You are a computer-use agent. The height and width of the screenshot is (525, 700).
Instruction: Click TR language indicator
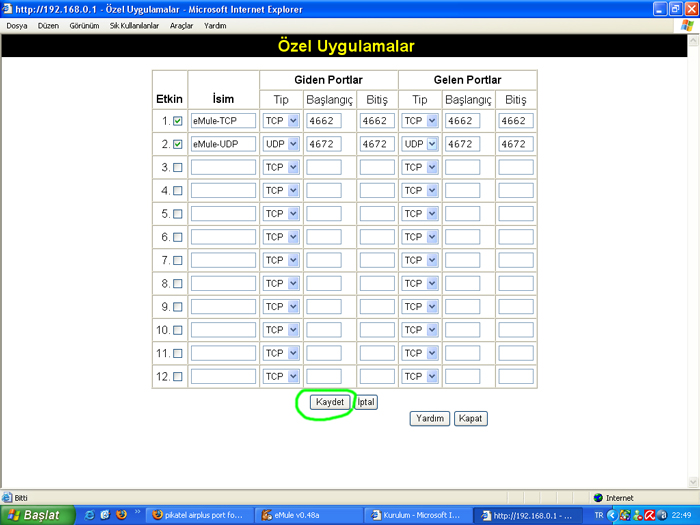pyautogui.click(x=599, y=515)
